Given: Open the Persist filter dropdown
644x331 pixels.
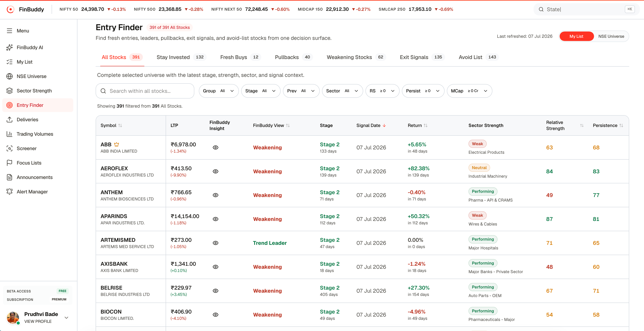Looking at the screenshot, I should tap(423, 91).
